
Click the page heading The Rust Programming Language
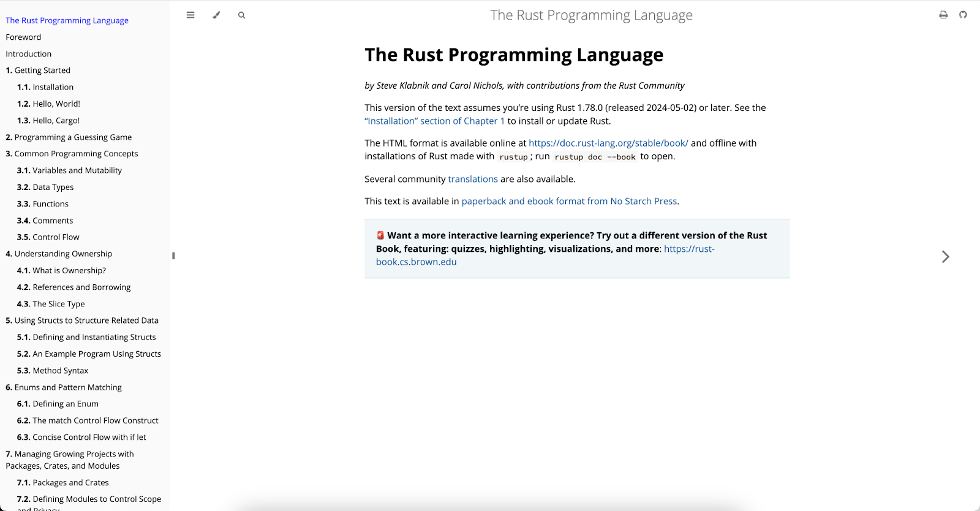point(514,55)
